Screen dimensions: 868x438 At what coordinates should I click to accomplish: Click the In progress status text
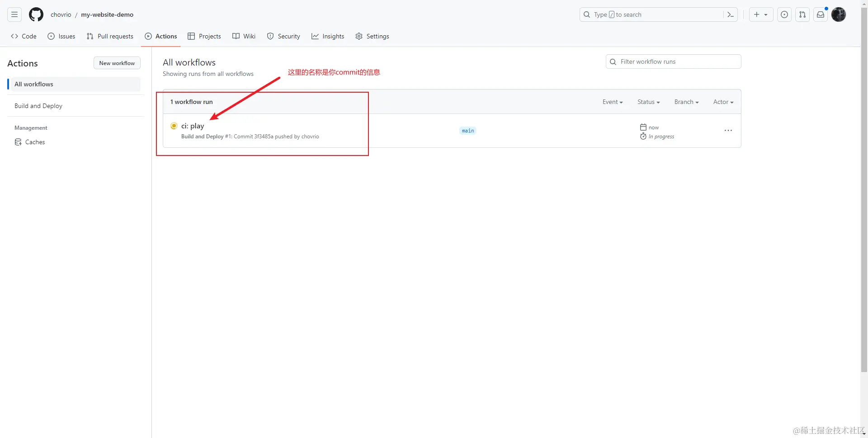pos(661,137)
